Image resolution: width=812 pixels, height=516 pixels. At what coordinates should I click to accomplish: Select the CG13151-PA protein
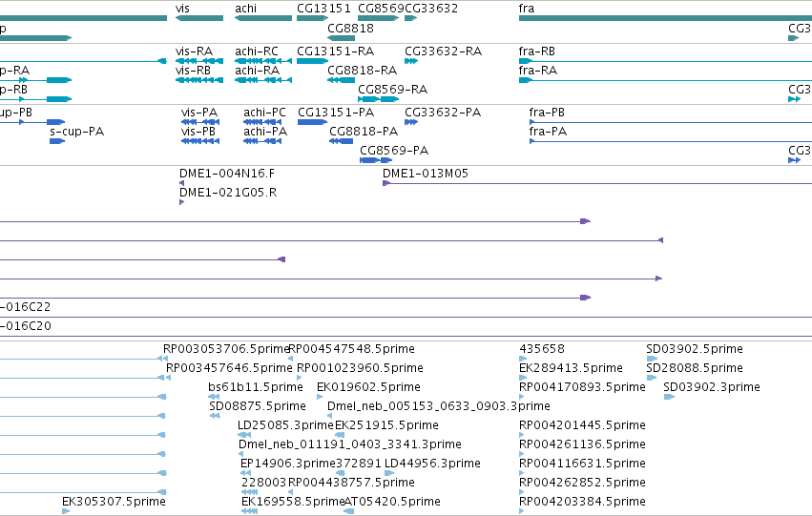pyautogui.click(x=312, y=122)
